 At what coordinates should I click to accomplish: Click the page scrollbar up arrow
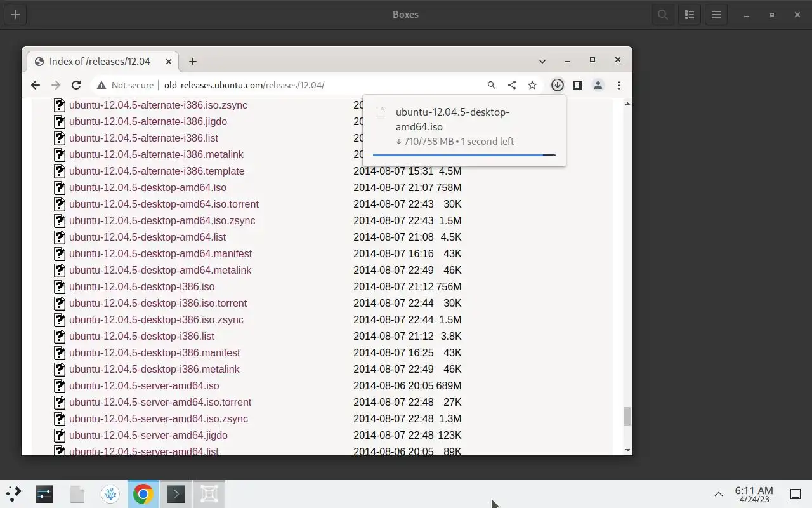click(x=628, y=104)
